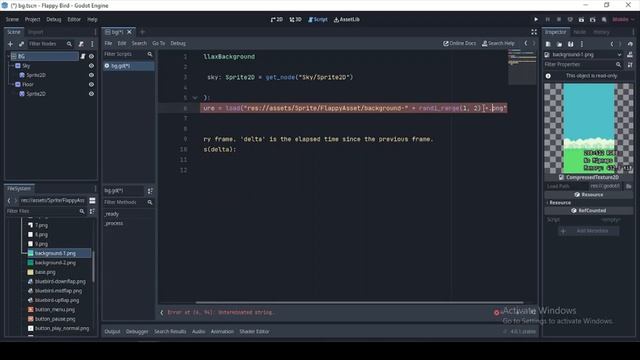Open script editor File menu

[108, 43]
